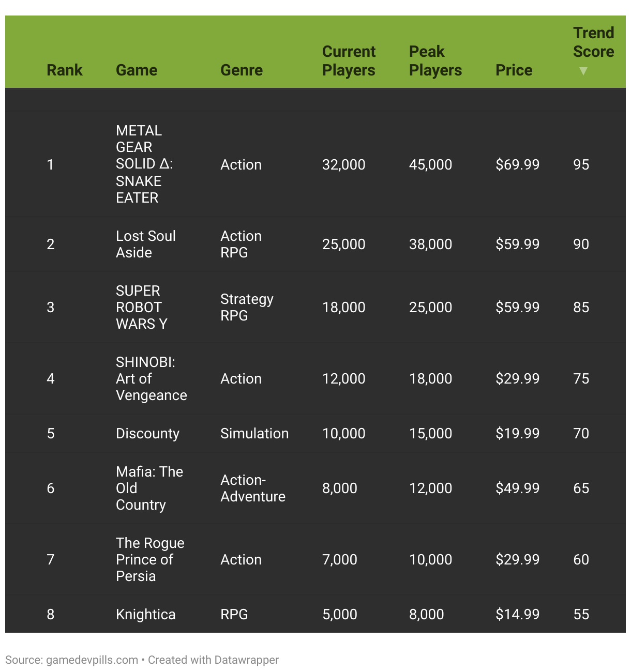This screenshot has height=672, width=631.
Task: Sort by the Genre column header
Action: tap(242, 70)
